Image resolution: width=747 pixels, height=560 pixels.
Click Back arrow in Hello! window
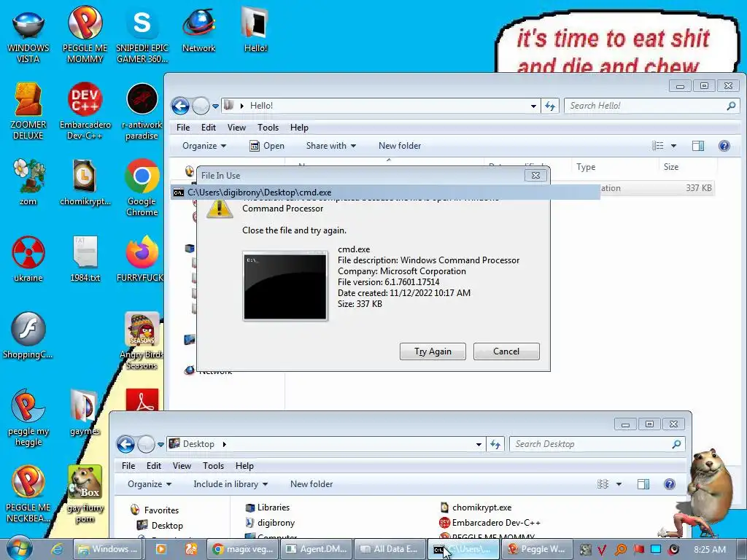coord(181,106)
